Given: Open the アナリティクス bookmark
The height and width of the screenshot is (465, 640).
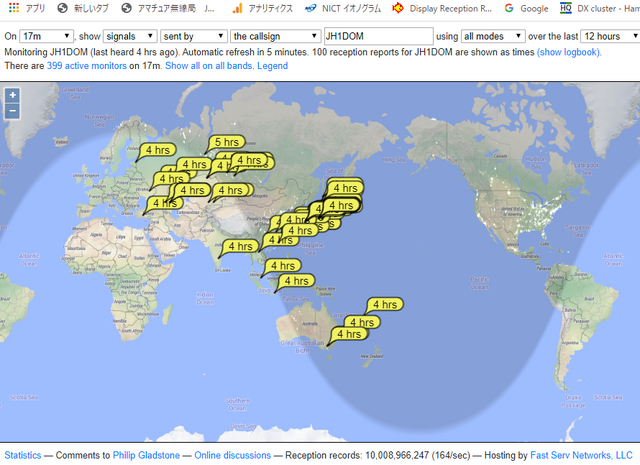Looking at the screenshot, I should tap(262, 8).
